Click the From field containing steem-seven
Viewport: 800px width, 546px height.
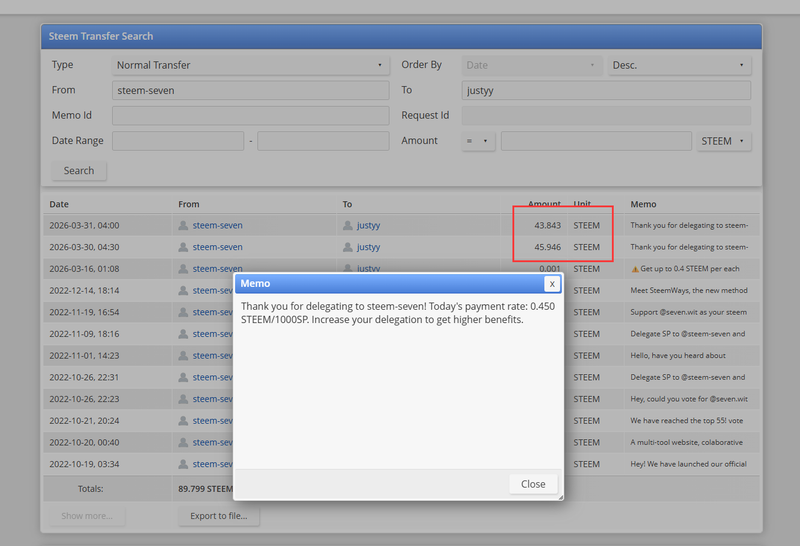point(251,90)
